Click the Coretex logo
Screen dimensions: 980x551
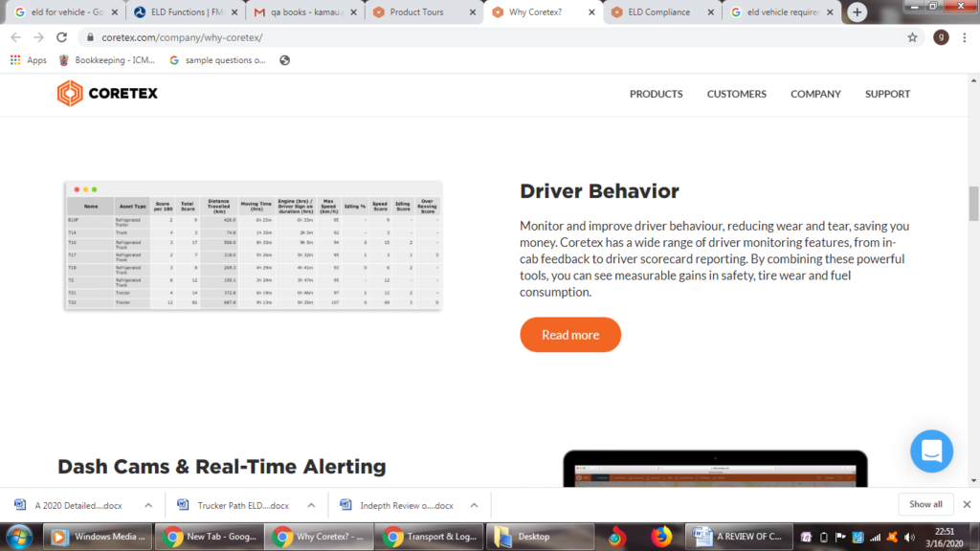point(107,94)
